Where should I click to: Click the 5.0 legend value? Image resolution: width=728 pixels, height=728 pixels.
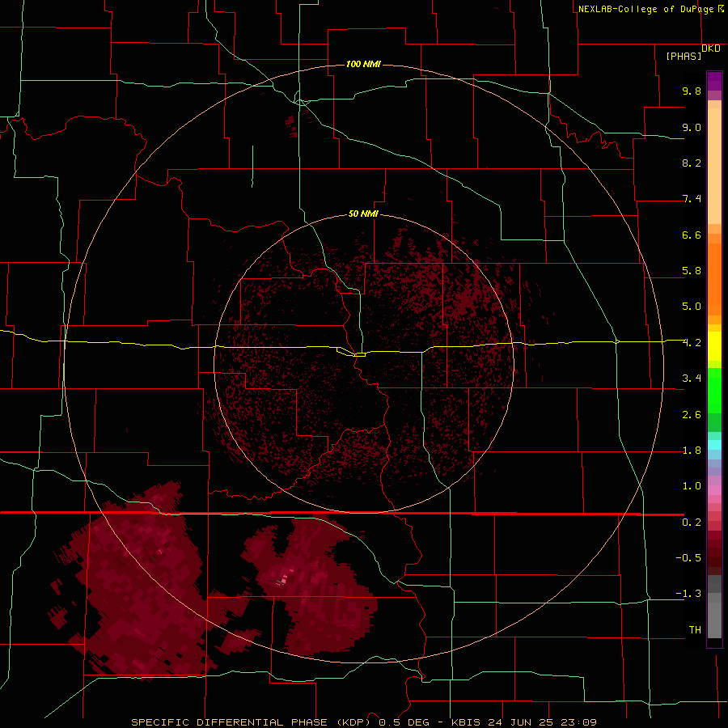pyautogui.click(x=692, y=307)
